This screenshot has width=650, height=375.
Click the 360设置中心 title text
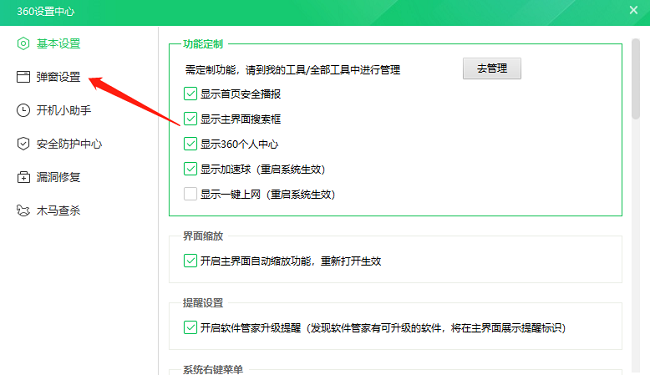[46, 11]
